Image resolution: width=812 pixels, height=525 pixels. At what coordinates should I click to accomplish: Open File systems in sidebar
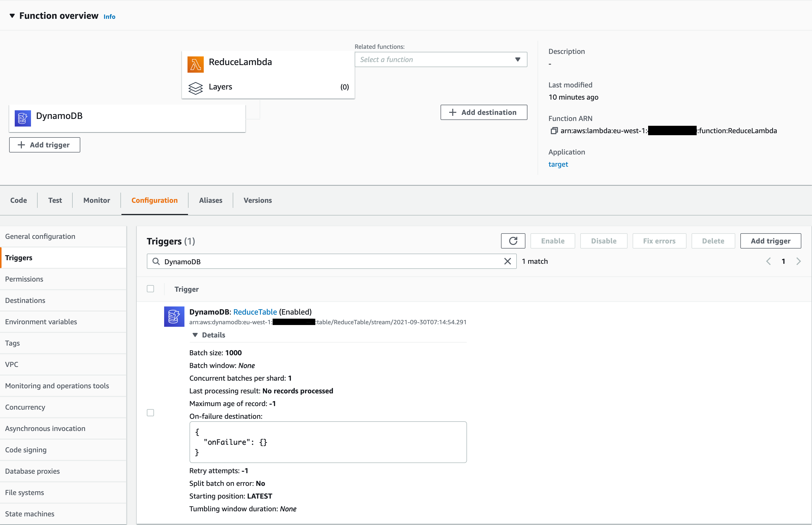[63, 492]
